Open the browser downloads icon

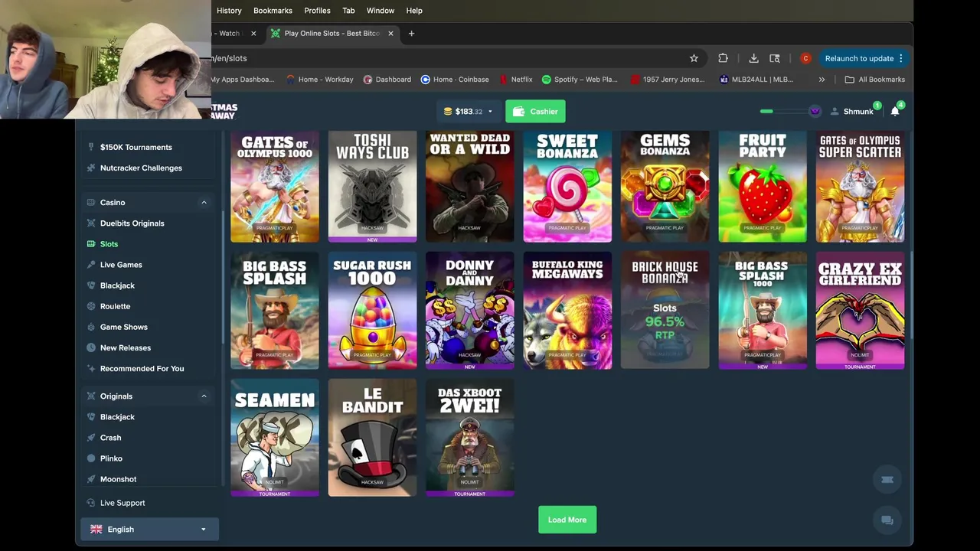(753, 58)
